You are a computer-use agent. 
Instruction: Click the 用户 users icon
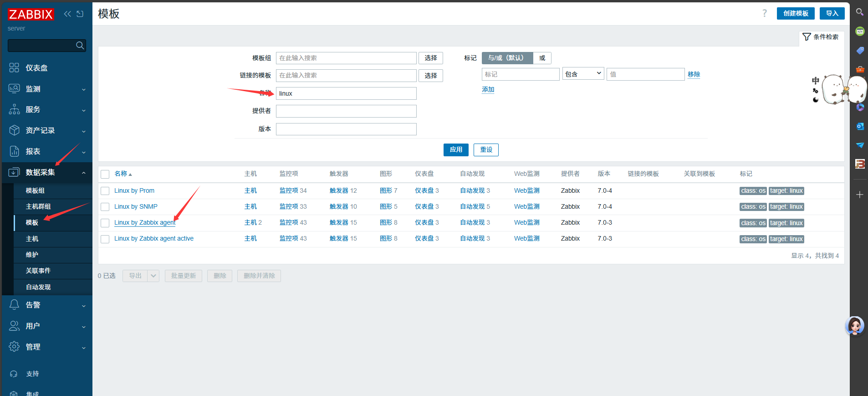click(14, 326)
